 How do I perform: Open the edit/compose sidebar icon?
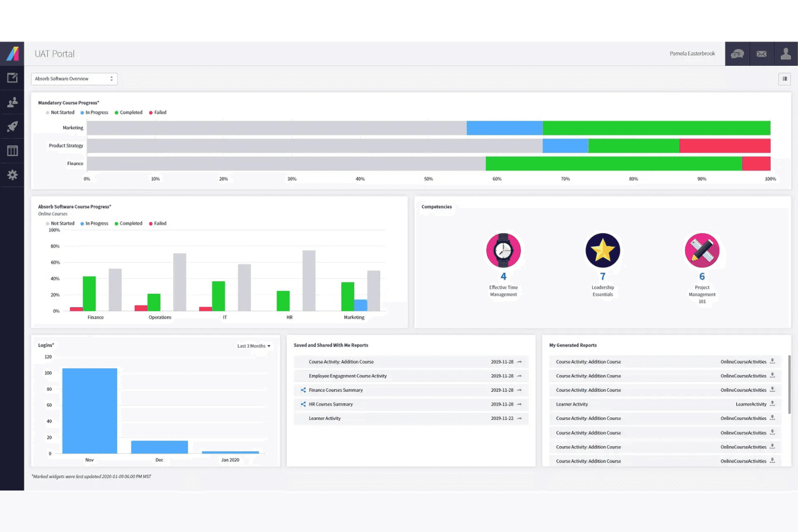[x=12, y=78]
